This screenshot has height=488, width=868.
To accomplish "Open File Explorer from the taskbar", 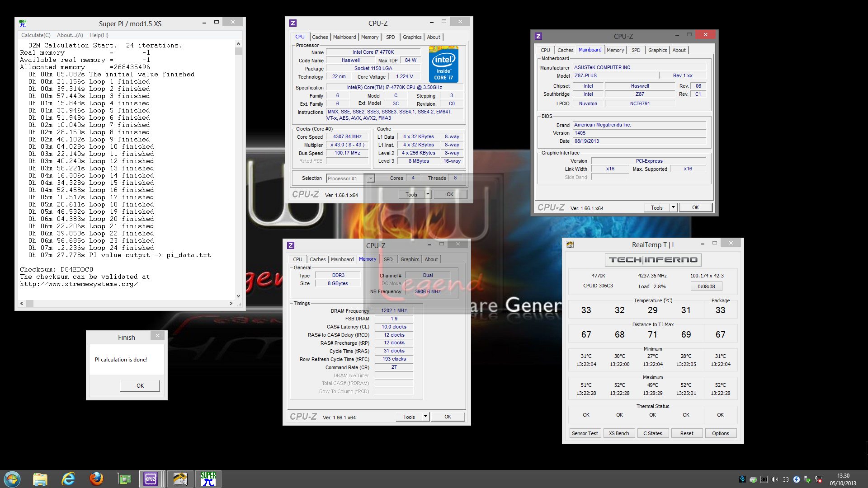I will coord(40,479).
